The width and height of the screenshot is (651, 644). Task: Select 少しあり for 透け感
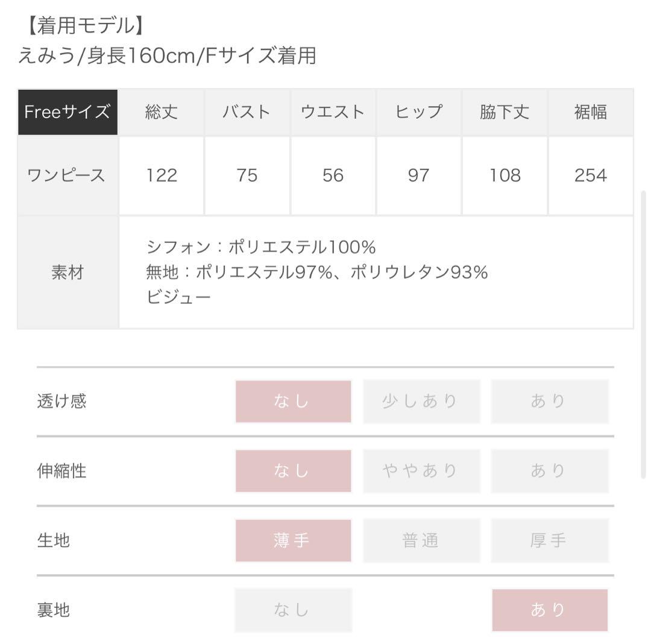coord(421,401)
